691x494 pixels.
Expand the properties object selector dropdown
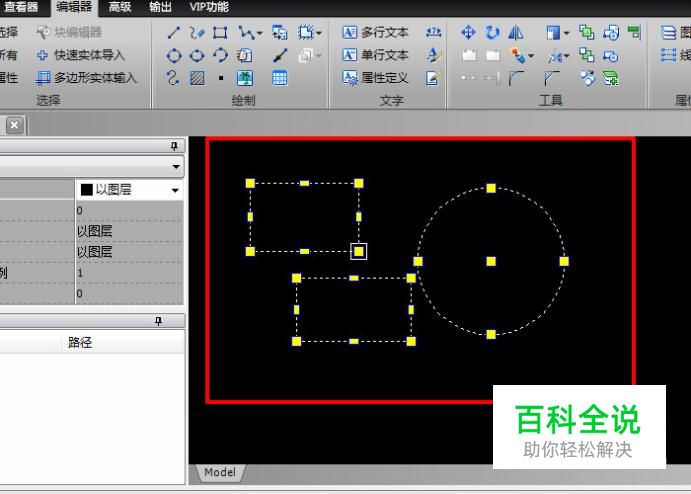point(176,167)
